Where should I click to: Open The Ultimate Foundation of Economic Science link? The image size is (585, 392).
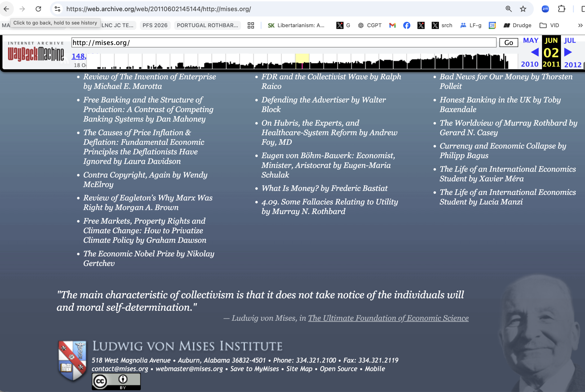click(x=388, y=318)
